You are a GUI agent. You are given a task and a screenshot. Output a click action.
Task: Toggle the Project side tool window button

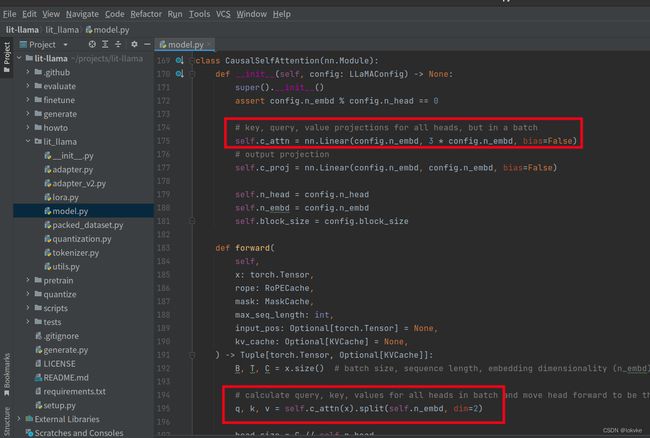coord(7,57)
